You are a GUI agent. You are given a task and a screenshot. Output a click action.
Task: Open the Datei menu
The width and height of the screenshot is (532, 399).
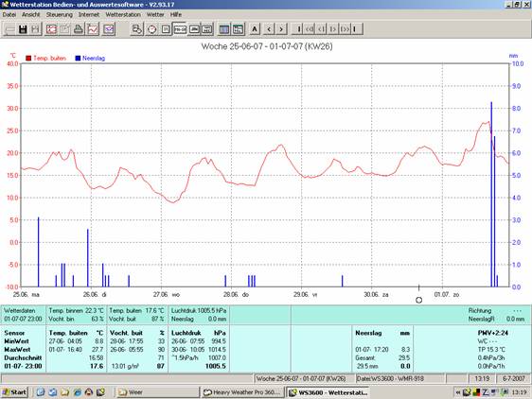click(x=9, y=14)
